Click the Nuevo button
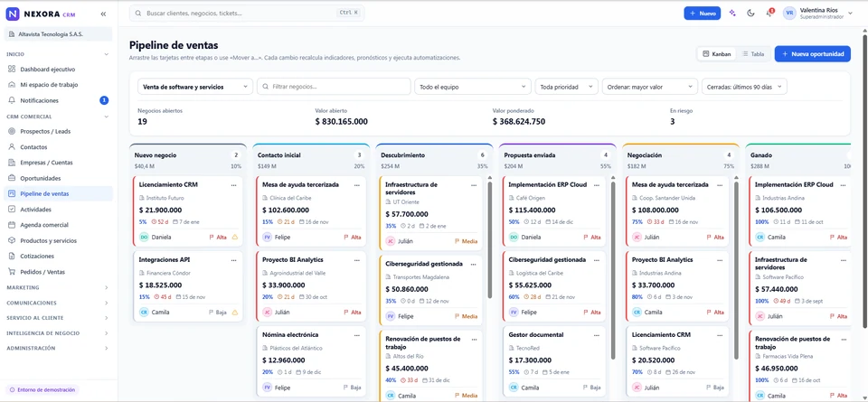Screen dimensions: 868x402 [x=702, y=14]
